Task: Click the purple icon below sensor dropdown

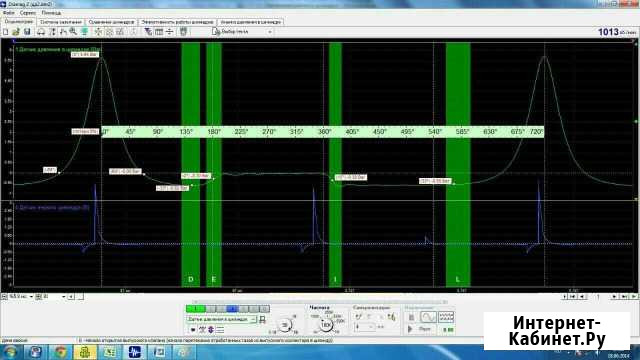Action: point(211,329)
